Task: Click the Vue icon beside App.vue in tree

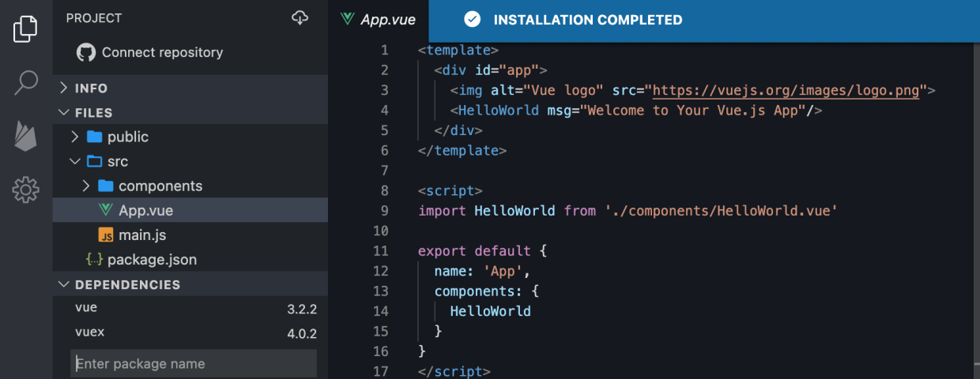Action: pyautogui.click(x=105, y=210)
